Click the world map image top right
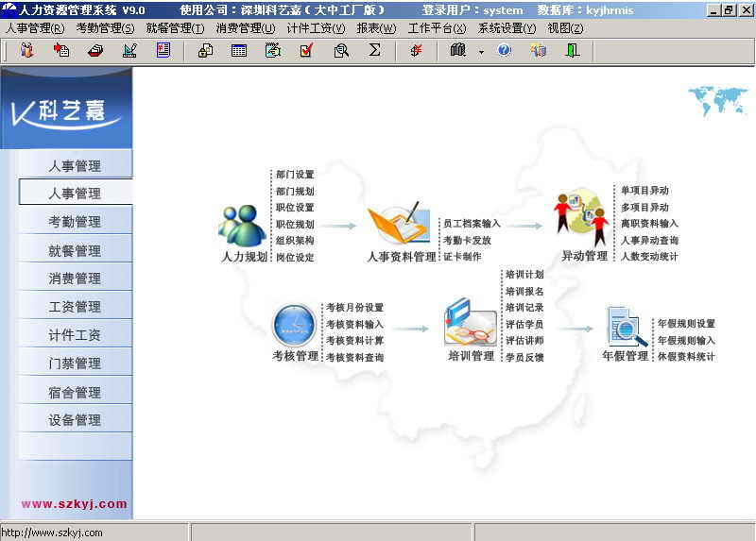Screen dimensions: 756x541 (x=718, y=100)
